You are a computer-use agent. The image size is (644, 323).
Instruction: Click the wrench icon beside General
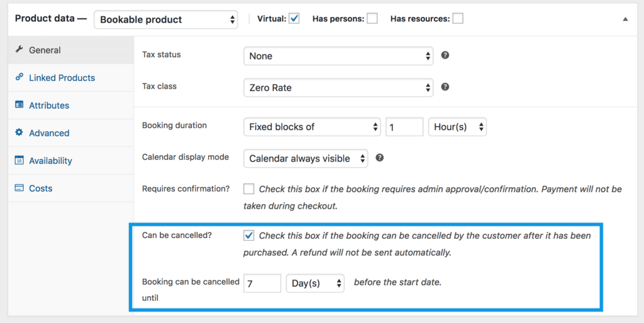[x=19, y=50]
